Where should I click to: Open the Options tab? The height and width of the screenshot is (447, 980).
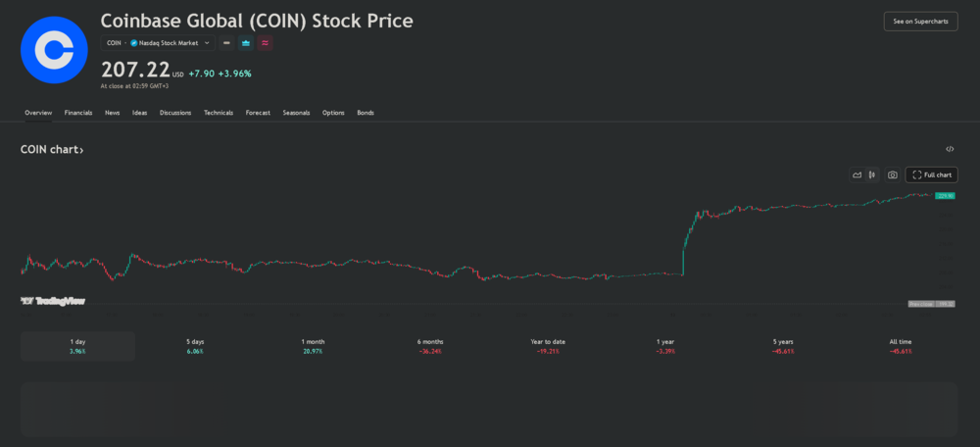pyautogui.click(x=334, y=113)
